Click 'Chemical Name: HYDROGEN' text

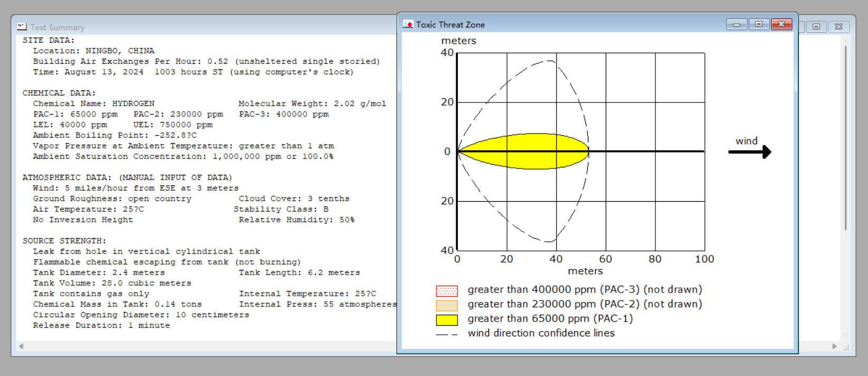[x=93, y=104]
